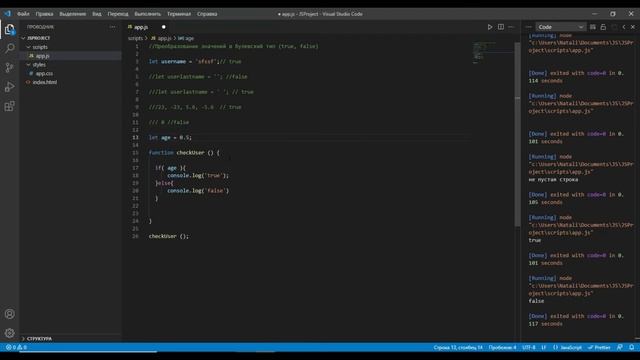Click cursor position in status bar

[458, 347]
